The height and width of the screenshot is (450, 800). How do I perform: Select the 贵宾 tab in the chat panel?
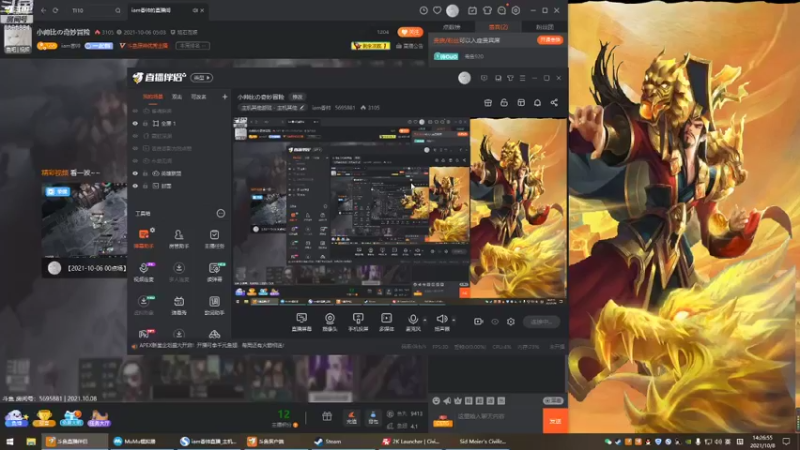coord(498,27)
